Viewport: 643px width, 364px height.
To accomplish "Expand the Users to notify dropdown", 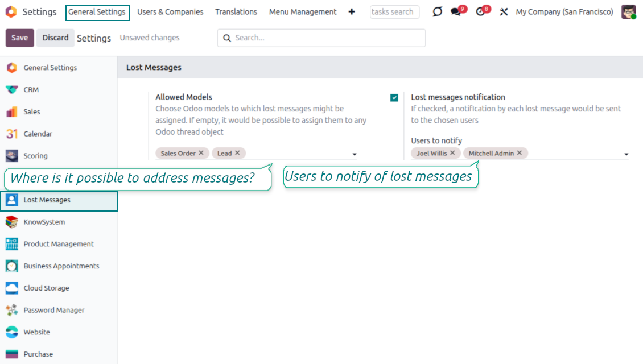I will [x=626, y=154].
